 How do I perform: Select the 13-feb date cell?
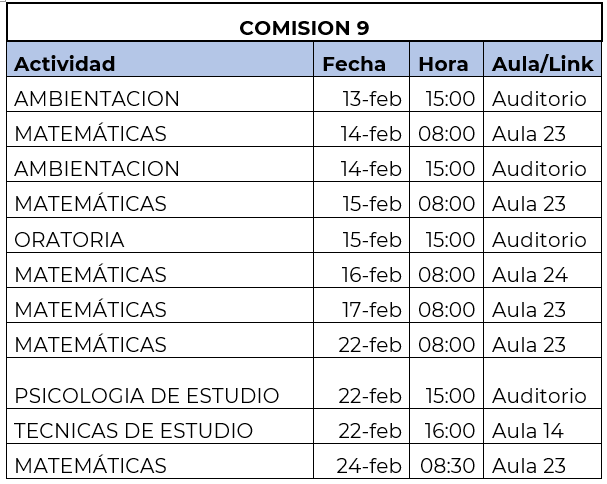tap(371, 99)
